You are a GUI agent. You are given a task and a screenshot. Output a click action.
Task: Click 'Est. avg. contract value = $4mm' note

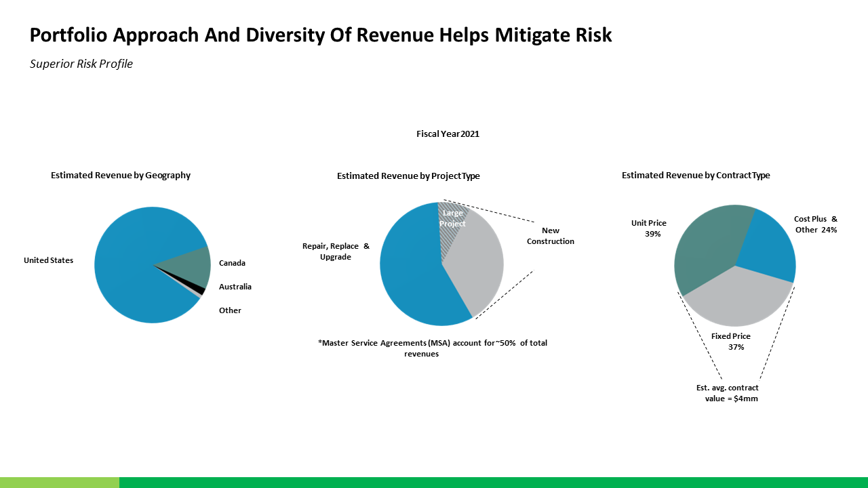728,393
